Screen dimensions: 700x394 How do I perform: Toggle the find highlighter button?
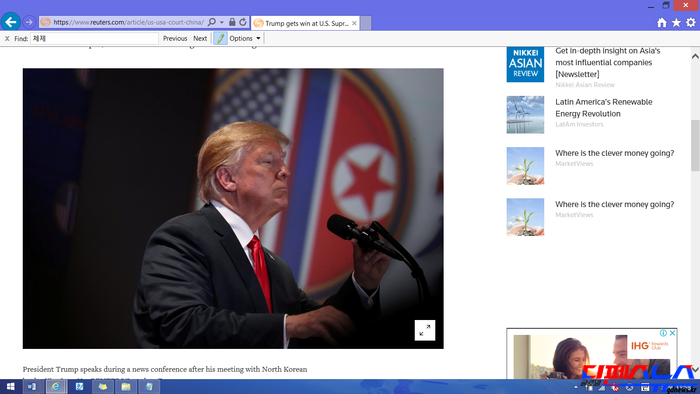click(220, 38)
